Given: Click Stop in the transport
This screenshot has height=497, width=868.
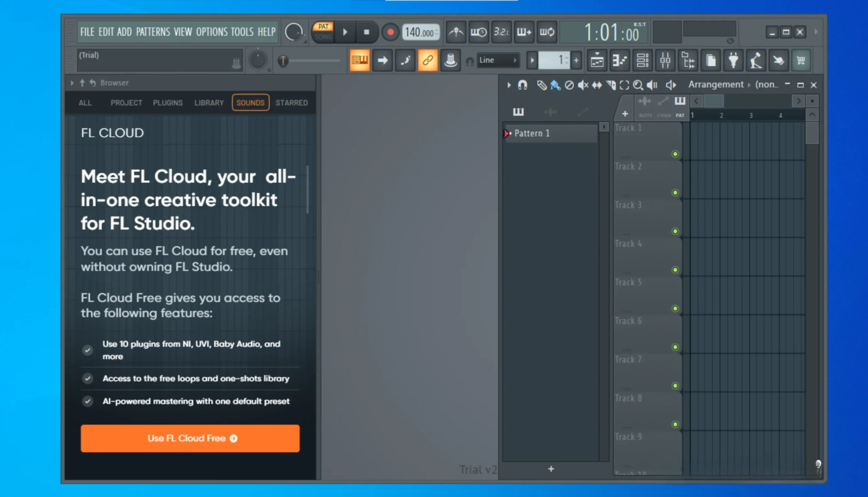Looking at the screenshot, I should (366, 32).
